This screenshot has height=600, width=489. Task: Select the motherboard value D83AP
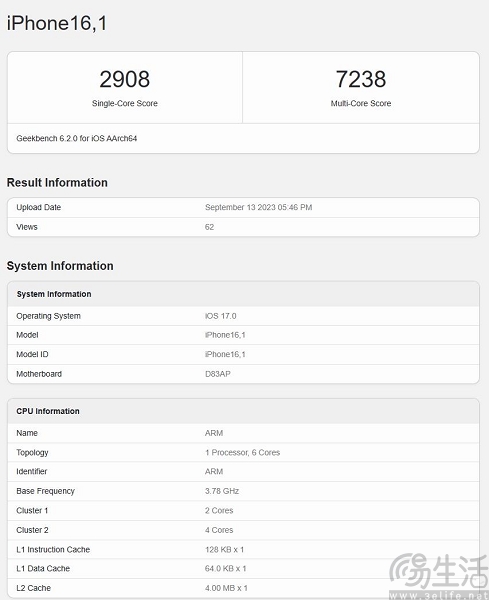tap(218, 374)
